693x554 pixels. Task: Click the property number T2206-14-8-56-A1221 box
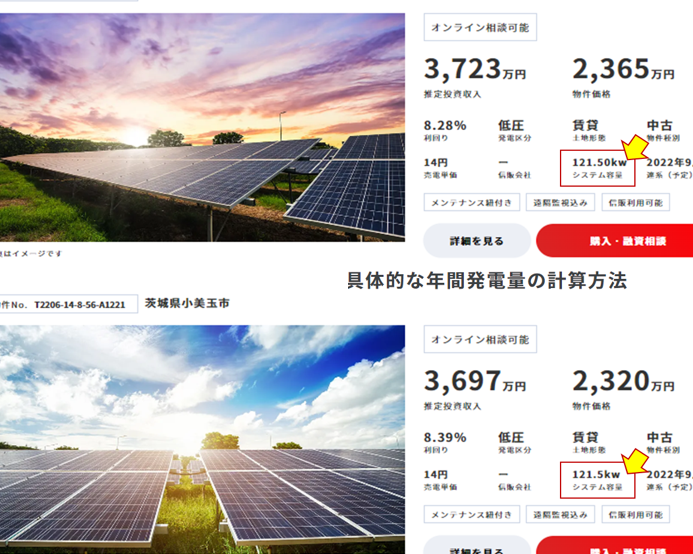point(69,304)
